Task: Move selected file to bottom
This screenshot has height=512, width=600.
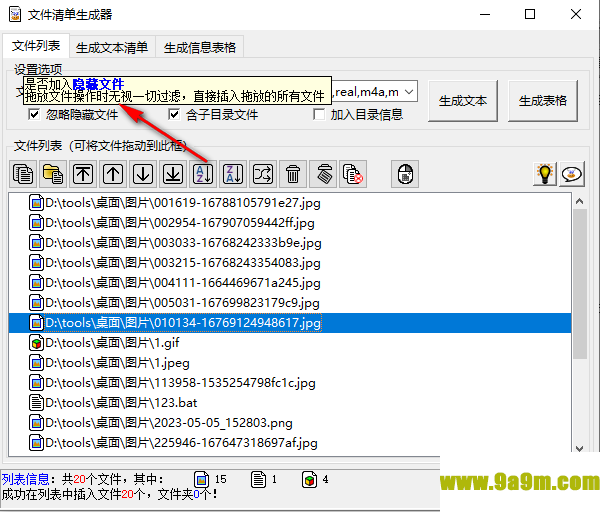Action: point(173,174)
